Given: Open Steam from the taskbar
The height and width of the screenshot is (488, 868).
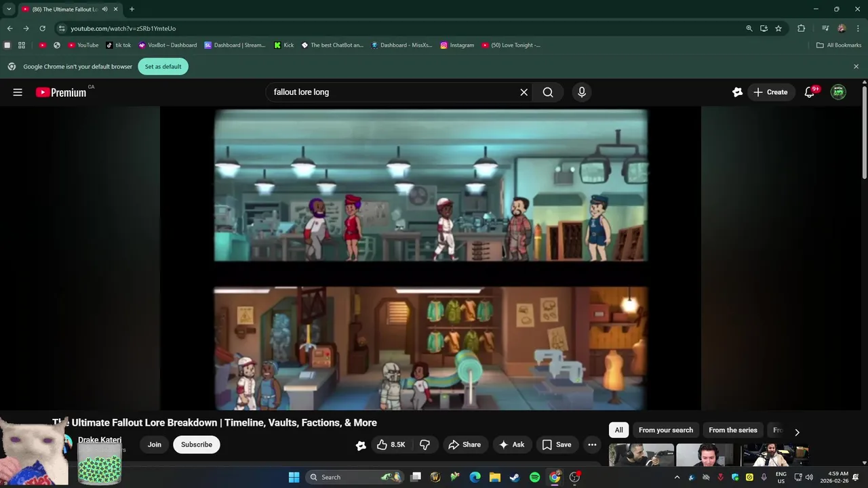Looking at the screenshot, I should 515,477.
